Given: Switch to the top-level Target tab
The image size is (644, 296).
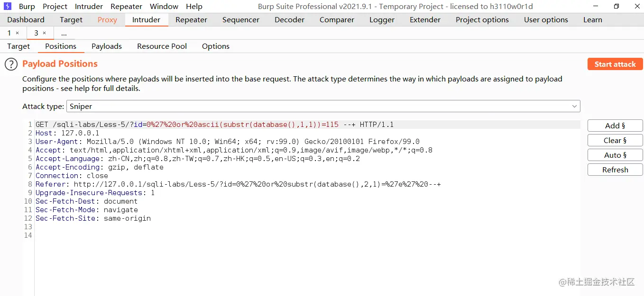Looking at the screenshot, I should coord(71,20).
